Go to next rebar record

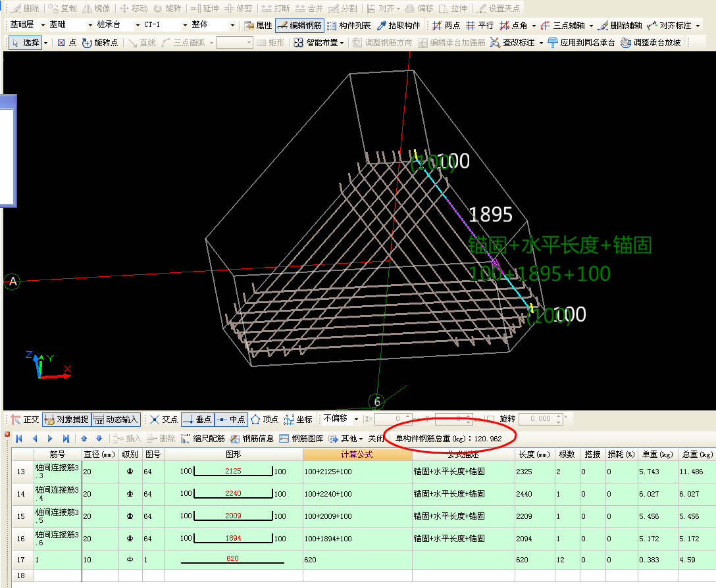(x=50, y=438)
